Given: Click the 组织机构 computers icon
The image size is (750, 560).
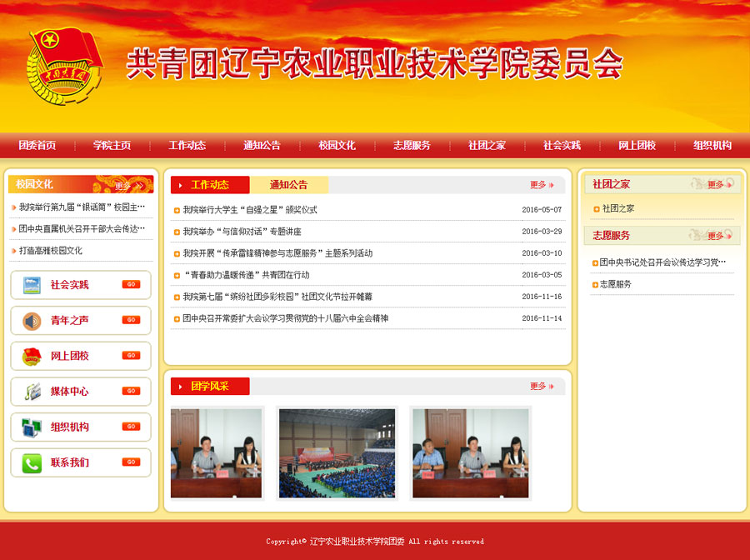Looking at the screenshot, I should [32, 427].
